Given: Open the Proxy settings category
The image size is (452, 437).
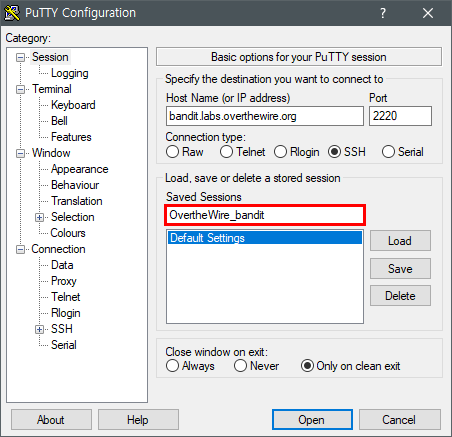Looking at the screenshot, I should pos(64,281).
